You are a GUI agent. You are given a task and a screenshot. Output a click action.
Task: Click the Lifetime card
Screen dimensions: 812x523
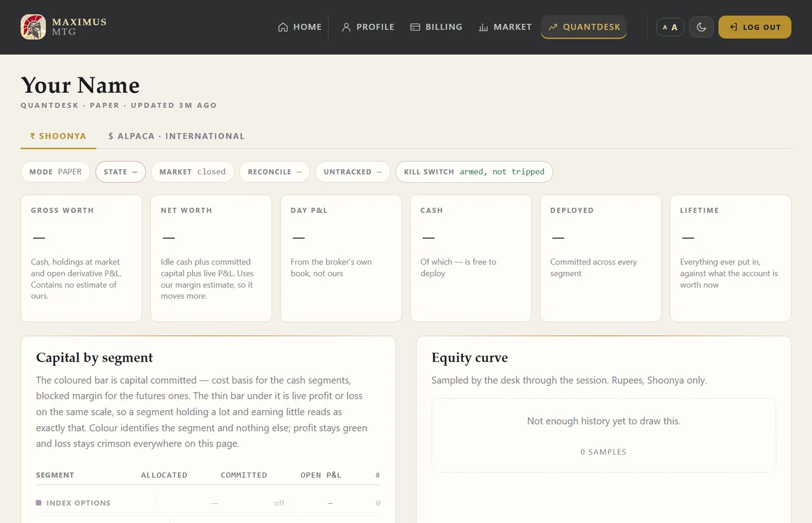click(x=731, y=258)
